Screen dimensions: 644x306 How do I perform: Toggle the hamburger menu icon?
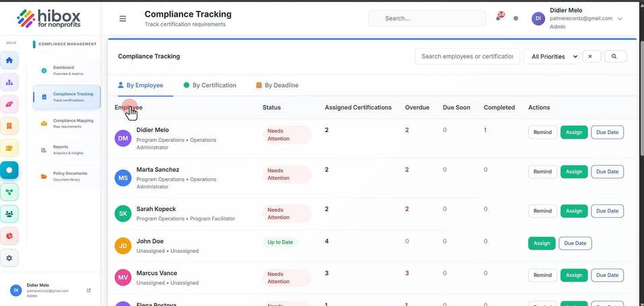[122, 18]
